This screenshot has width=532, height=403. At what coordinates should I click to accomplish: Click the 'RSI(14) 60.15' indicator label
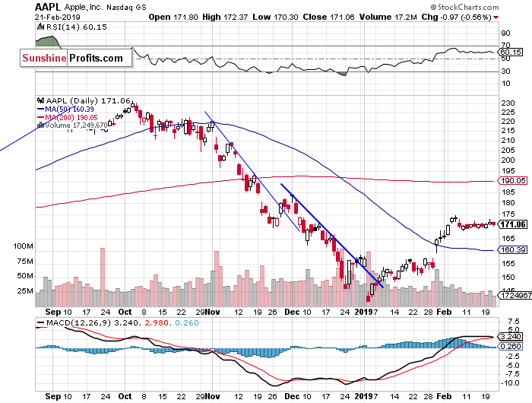tap(76, 27)
